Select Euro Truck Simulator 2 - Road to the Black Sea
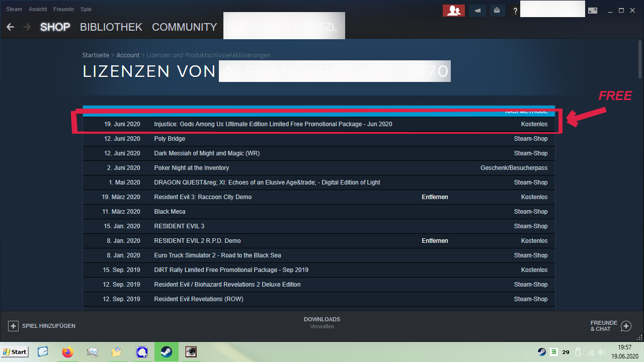 217,255
